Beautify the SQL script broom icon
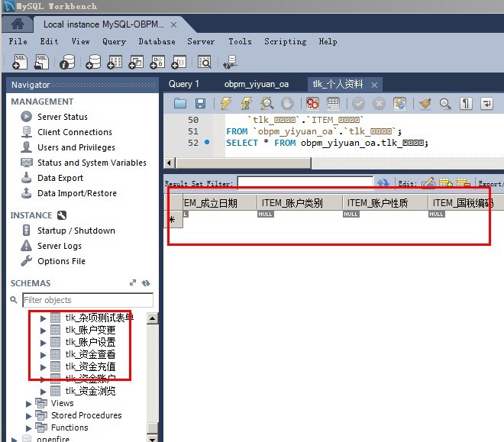This screenshot has height=442, width=504. point(425,103)
